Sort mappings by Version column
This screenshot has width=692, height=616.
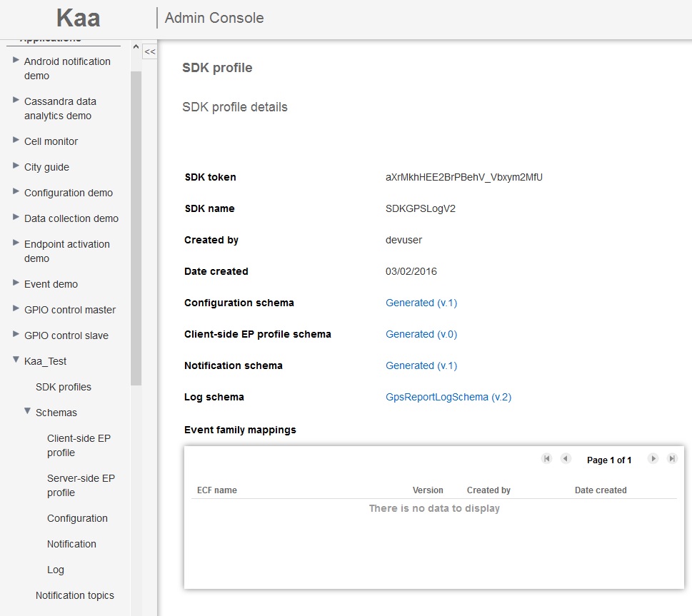pyautogui.click(x=428, y=490)
